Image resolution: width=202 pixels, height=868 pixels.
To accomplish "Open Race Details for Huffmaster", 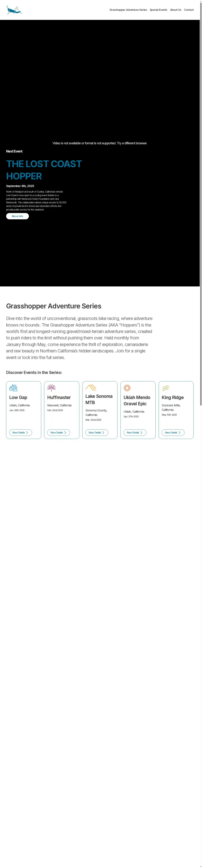I will tap(58, 432).
